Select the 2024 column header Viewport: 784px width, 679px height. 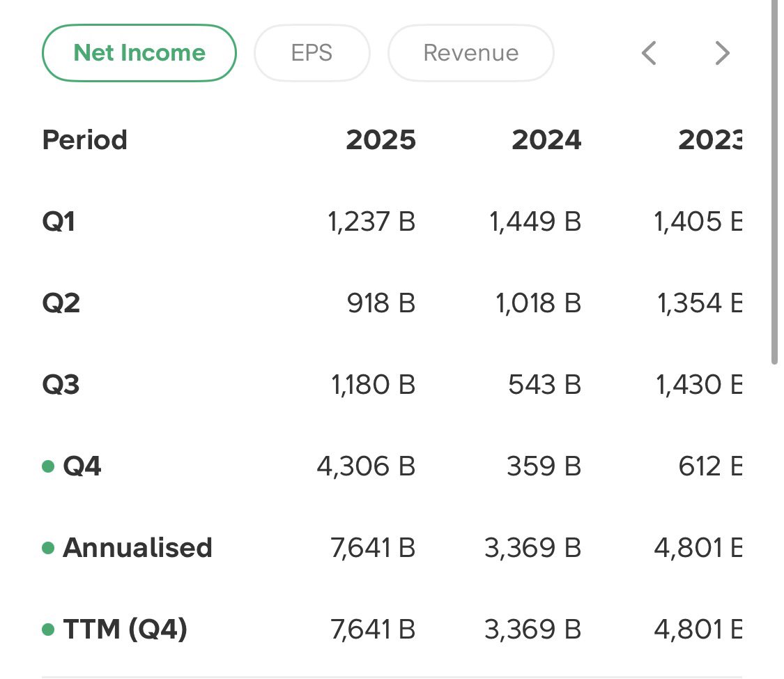coord(546,139)
